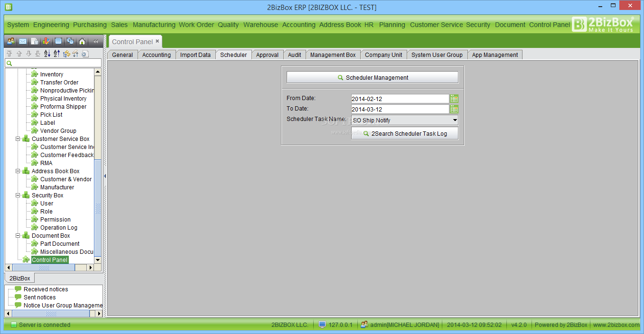
Task: Sort tree Z to A descending
Action: tap(56, 54)
